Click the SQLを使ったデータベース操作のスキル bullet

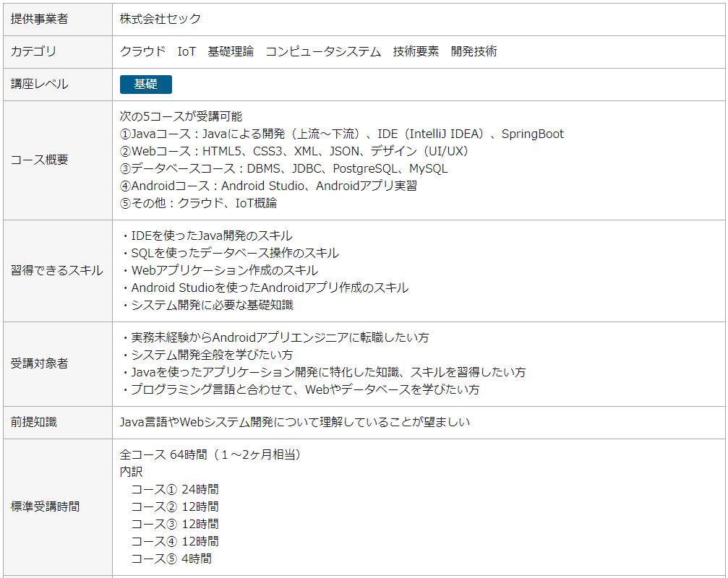click(229, 253)
